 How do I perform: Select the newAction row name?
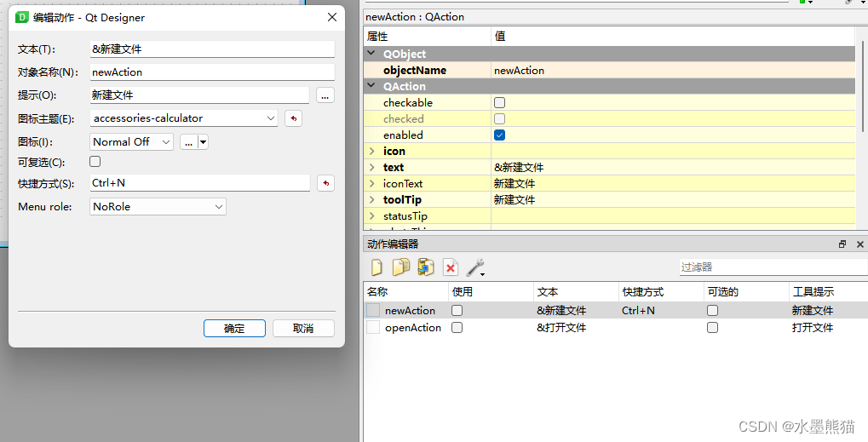point(411,311)
